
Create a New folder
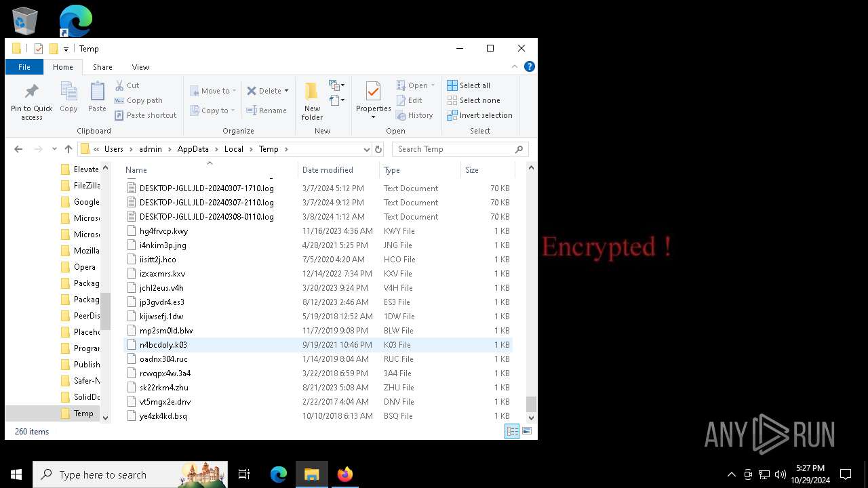click(312, 102)
